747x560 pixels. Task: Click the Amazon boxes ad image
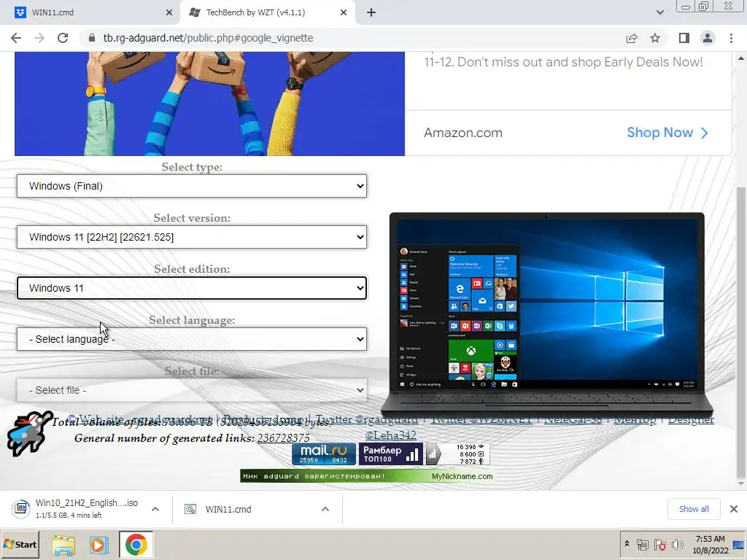209,104
